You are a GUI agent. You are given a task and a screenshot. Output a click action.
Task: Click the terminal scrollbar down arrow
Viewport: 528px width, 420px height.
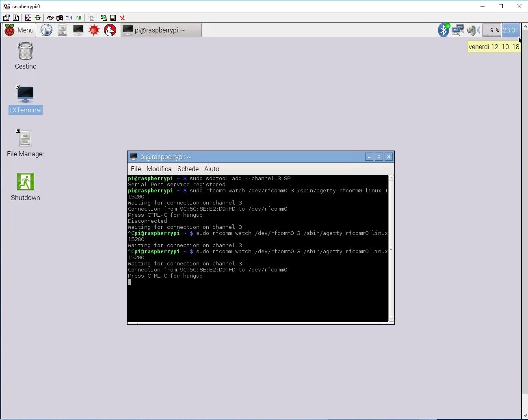(x=391, y=319)
